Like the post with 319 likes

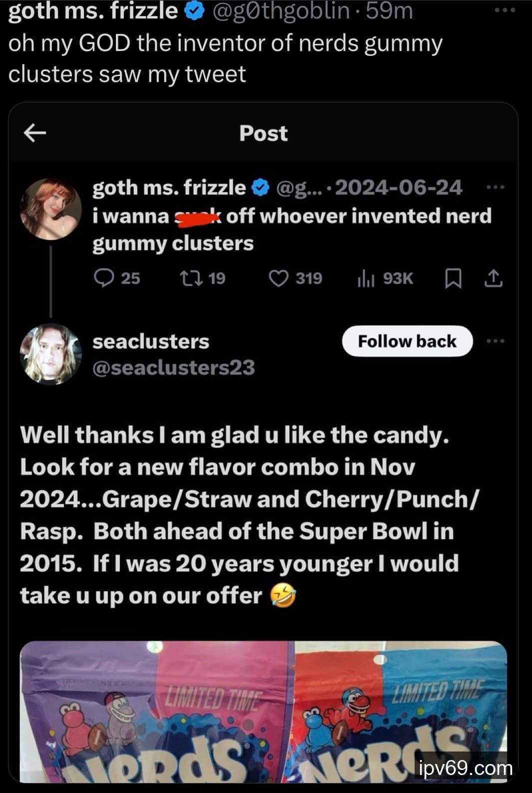point(278,278)
